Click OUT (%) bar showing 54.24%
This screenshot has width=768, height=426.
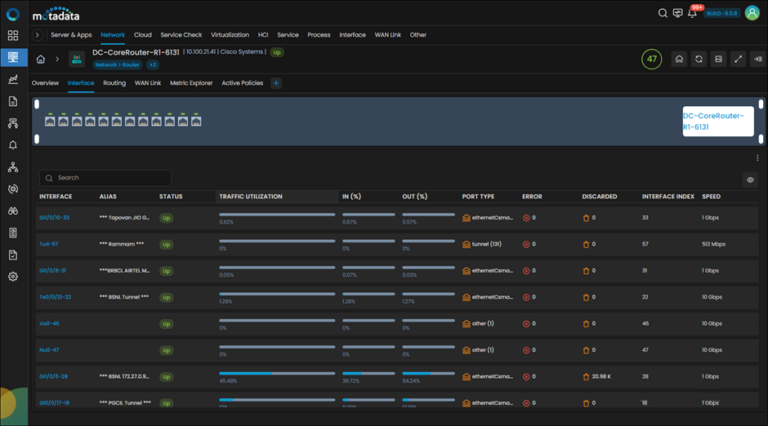tap(429, 374)
